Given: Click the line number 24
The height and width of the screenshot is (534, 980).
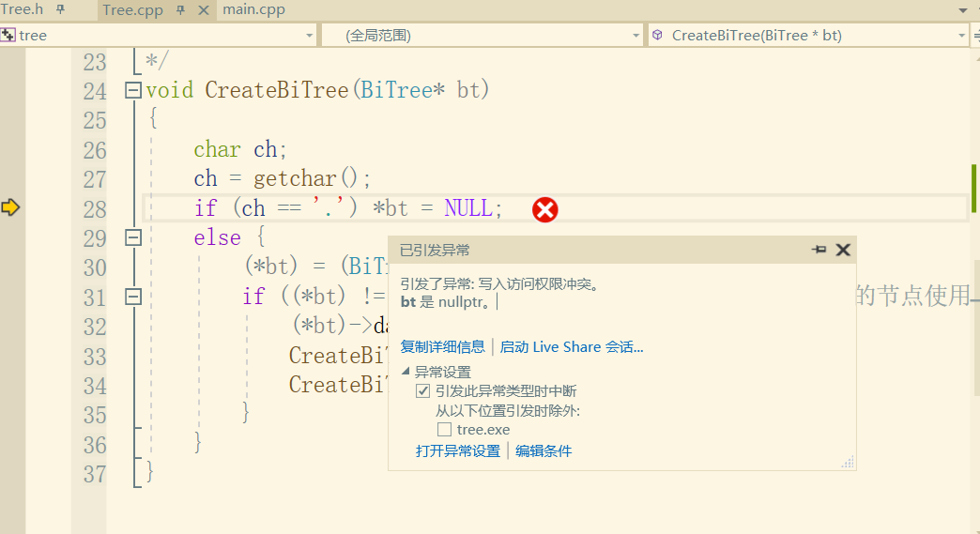Looking at the screenshot, I should click(x=95, y=91).
